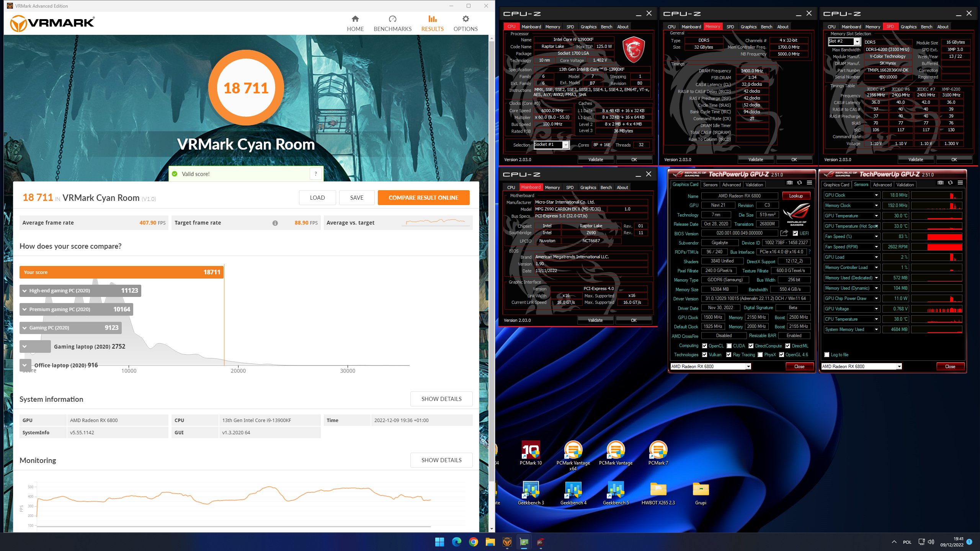This screenshot has height=551, width=980.
Task: Open Slot #2 dropdown in CPU-Z SPD window
Action: point(844,41)
